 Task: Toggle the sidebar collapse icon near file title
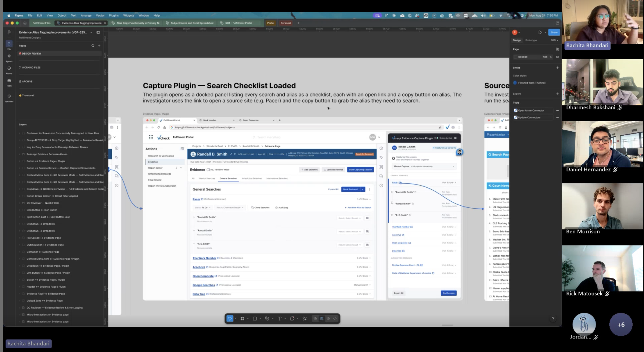[98, 32]
